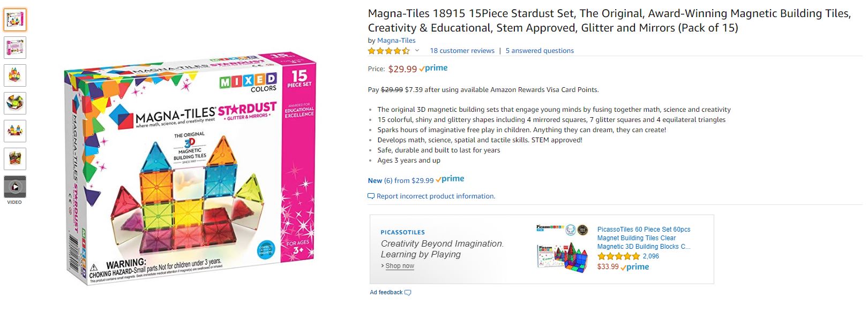Click Shop now in the PicassoTiles ad
Viewport: 868px width, 321px height.
click(x=400, y=265)
